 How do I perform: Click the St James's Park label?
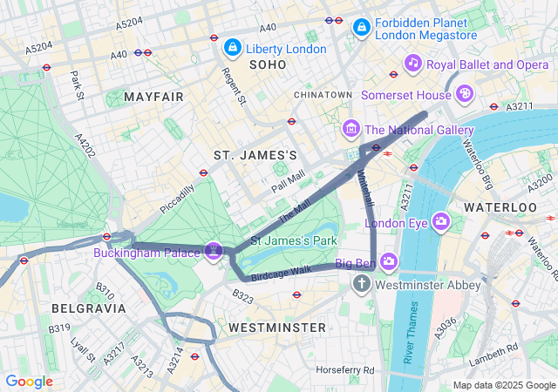(x=294, y=240)
